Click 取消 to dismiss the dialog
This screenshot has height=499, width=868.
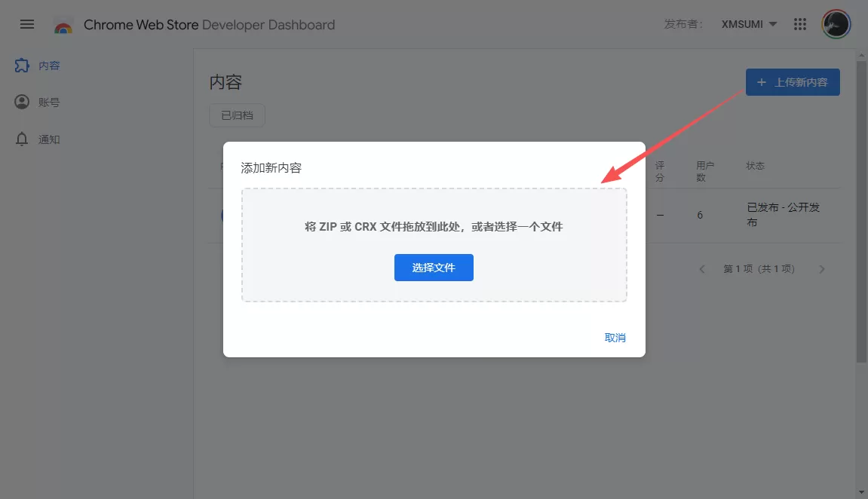point(615,338)
